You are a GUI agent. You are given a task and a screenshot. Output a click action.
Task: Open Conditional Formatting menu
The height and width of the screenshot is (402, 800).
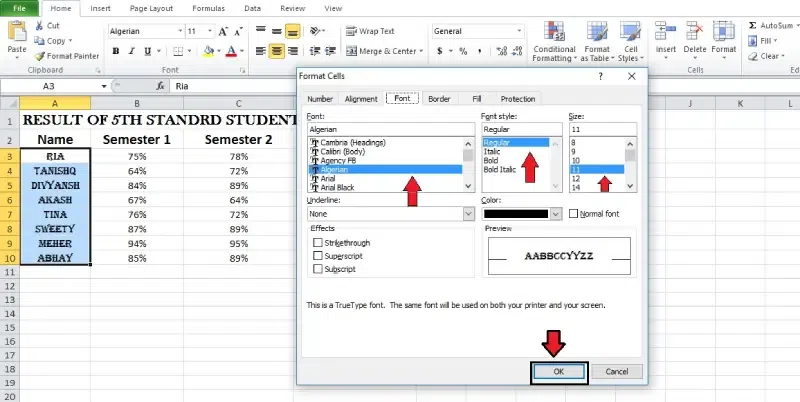554,42
